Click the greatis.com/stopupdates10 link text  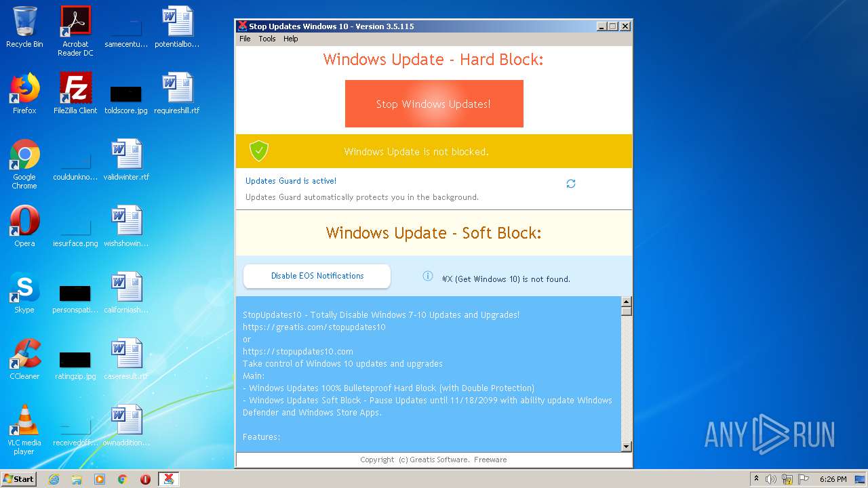[314, 327]
